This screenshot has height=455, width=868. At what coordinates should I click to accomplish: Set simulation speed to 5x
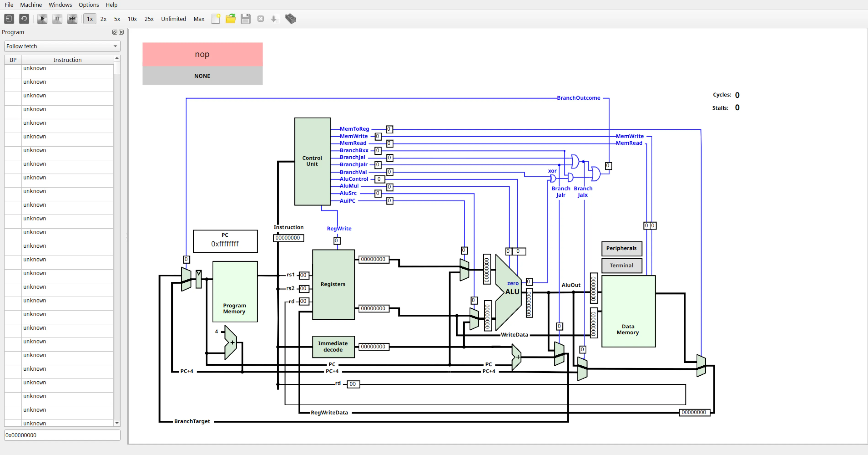pyautogui.click(x=117, y=19)
